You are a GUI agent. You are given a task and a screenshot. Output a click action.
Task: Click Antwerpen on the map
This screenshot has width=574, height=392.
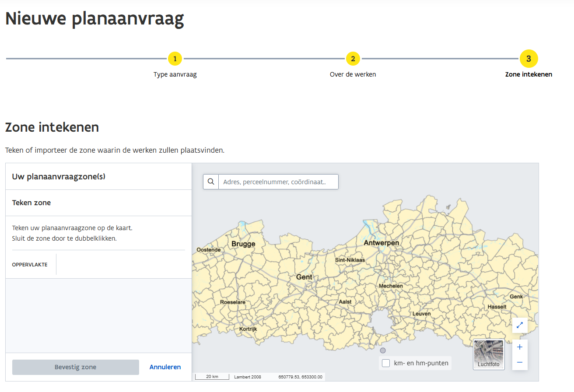(x=381, y=243)
